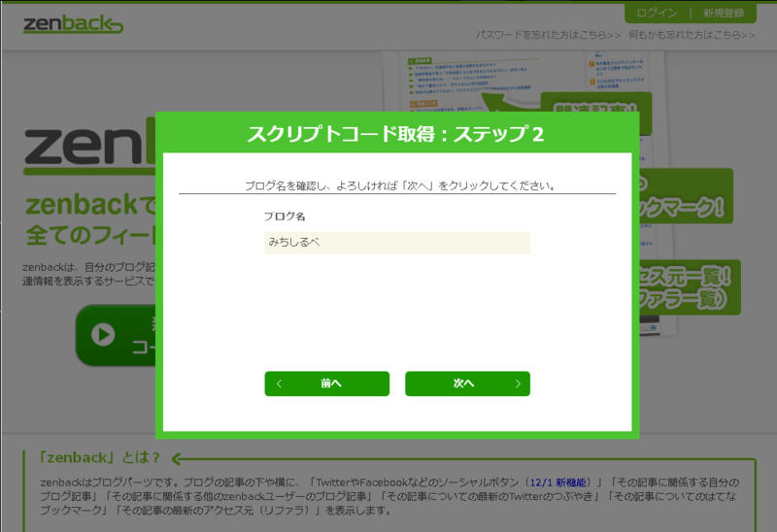Click the ブログ名 label in the dialog
The image size is (777, 532).
[285, 216]
